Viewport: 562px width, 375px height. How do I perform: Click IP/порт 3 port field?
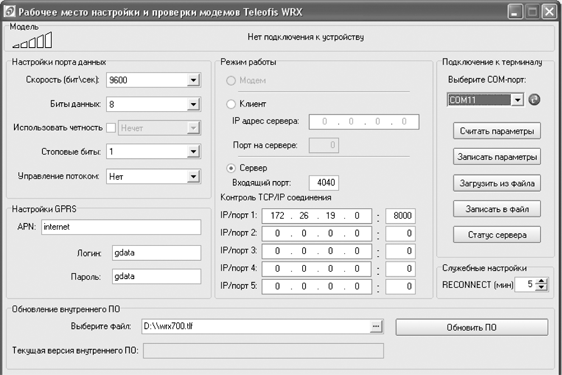401,251
